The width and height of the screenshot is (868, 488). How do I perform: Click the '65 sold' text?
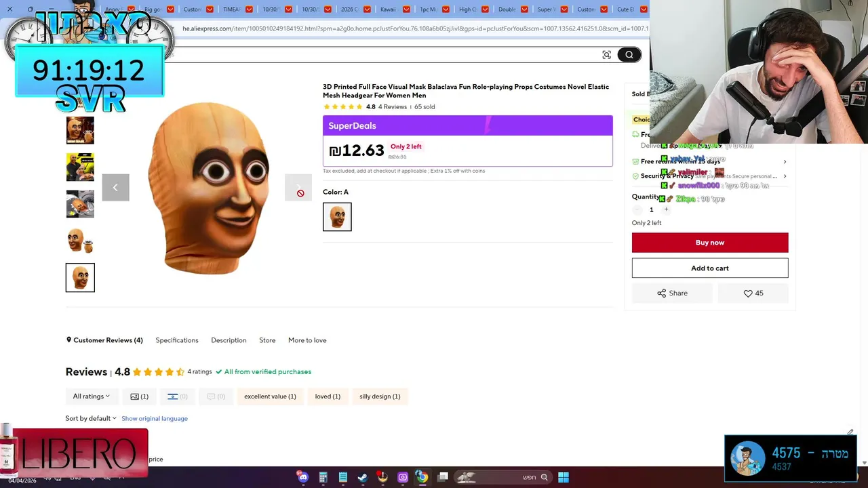pos(425,107)
